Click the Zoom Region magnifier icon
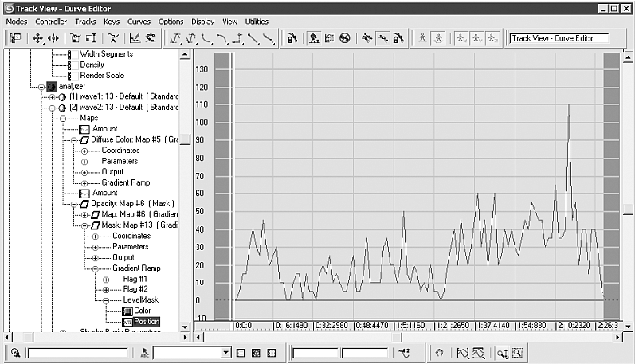The width and height of the screenshot is (635, 364). point(518,353)
